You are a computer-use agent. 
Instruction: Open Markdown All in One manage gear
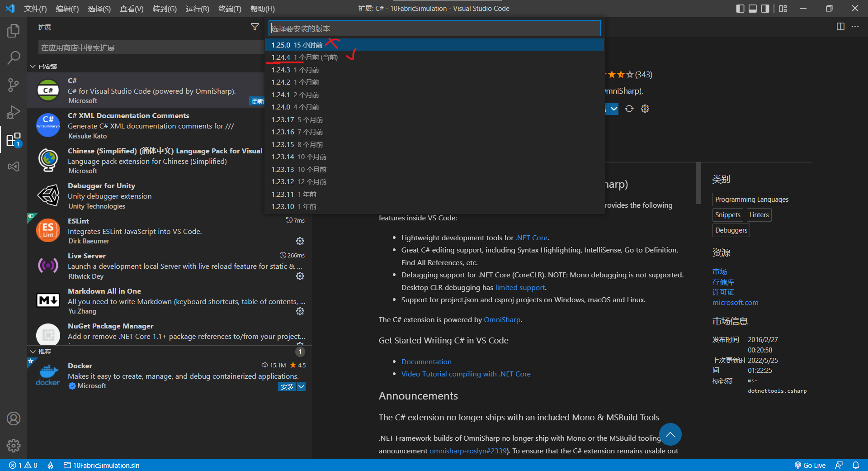click(x=300, y=311)
